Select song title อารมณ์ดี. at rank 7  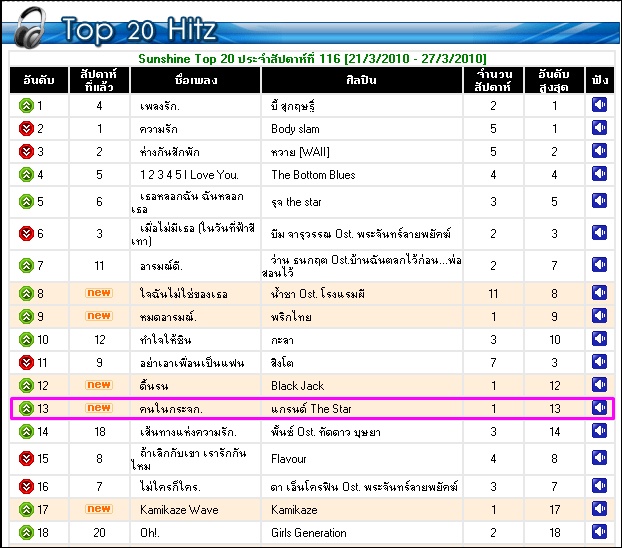161,266
